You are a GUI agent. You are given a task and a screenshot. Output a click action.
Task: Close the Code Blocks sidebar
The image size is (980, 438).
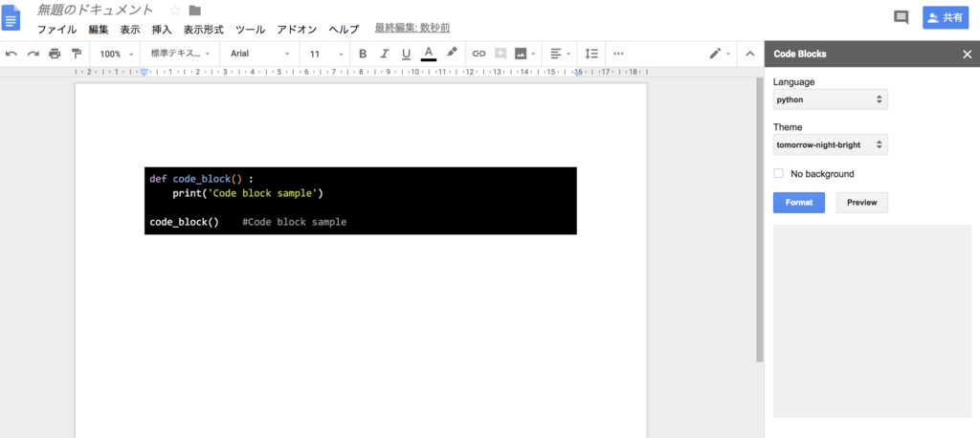tap(968, 55)
